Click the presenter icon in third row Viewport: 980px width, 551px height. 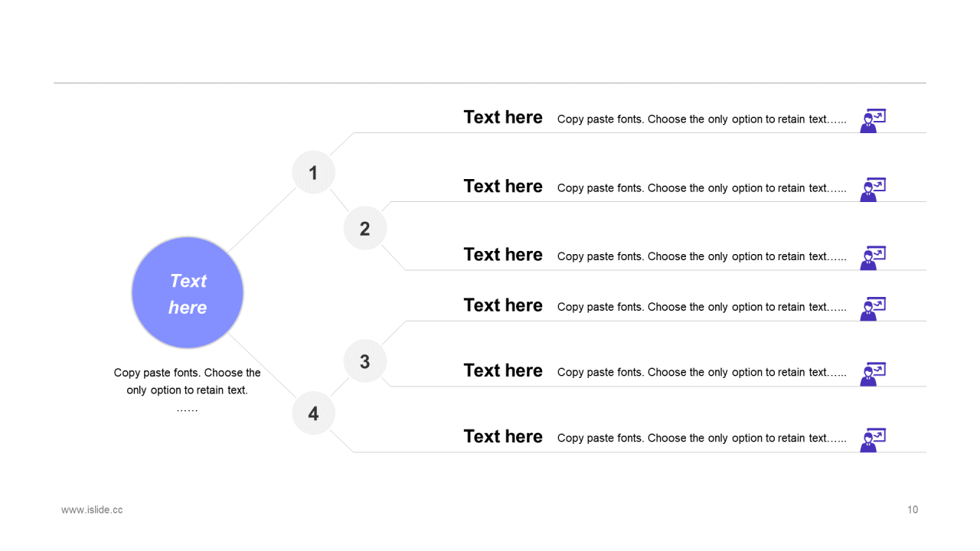pyautogui.click(x=873, y=258)
